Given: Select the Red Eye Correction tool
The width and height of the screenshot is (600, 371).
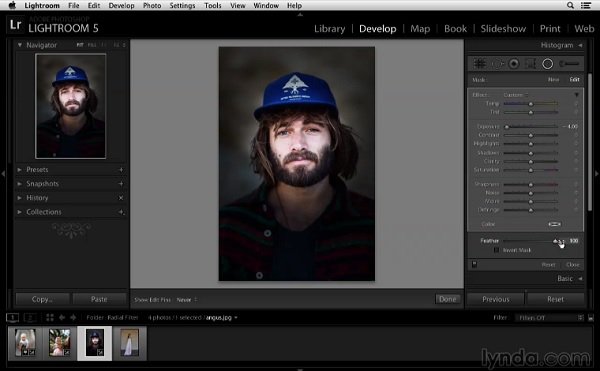Looking at the screenshot, I should [x=514, y=64].
